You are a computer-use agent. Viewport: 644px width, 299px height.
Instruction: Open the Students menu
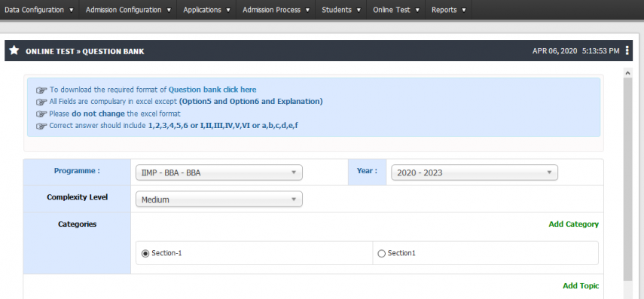click(341, 10)
